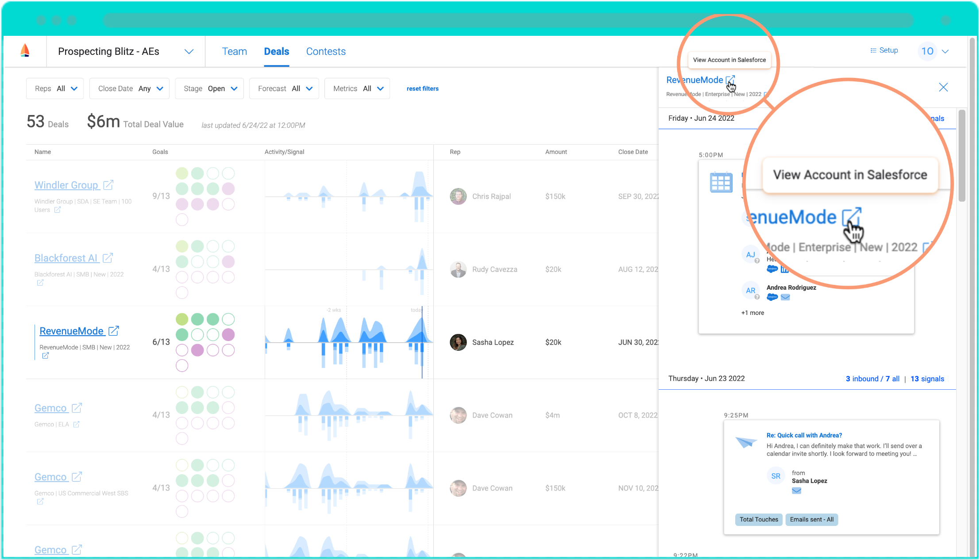The width and height of the screenshot is (980, 560).
Task: Open small link icon under Gemco US Commercial West
Action: coord(40,501)
